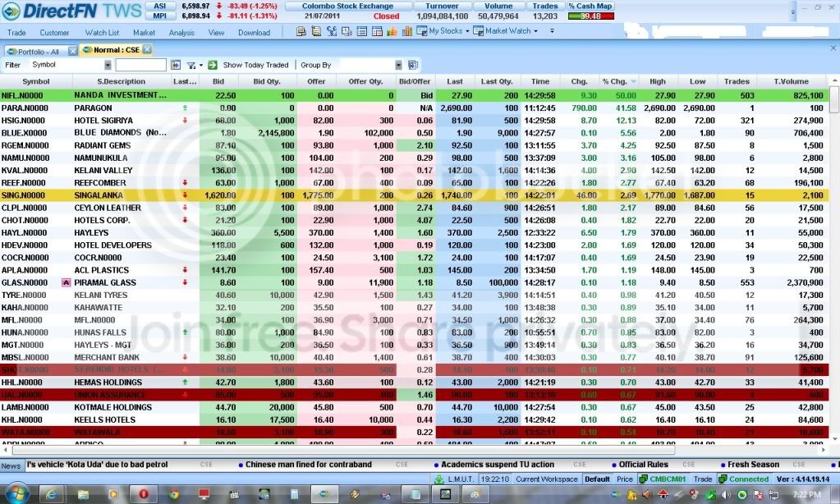Viewport: 840px width, 504px height.
Task: Click the order list notepad toolbar icon
Action: (316, 31)
